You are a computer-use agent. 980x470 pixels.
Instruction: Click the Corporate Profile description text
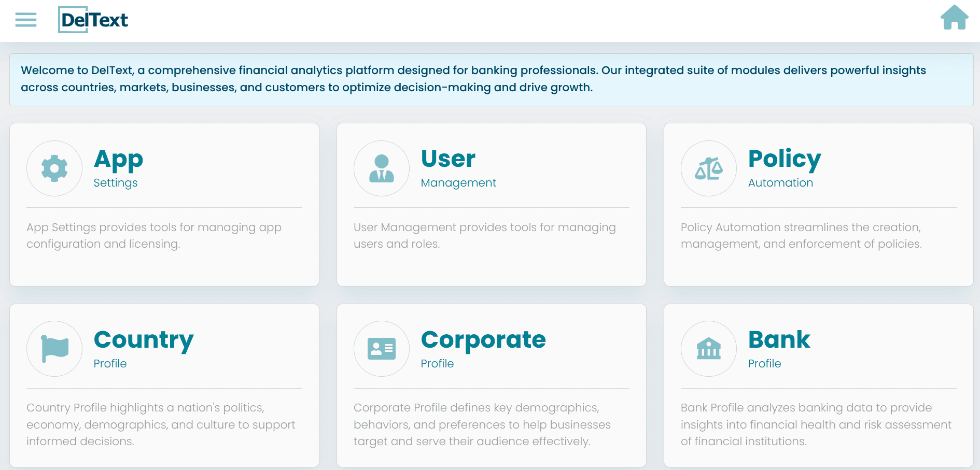[482, 424]
